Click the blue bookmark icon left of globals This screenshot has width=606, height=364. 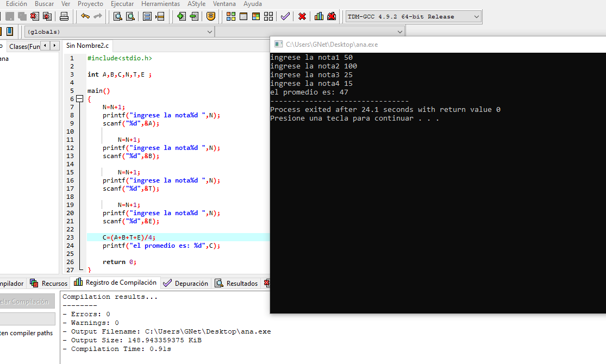pos(10,32)
